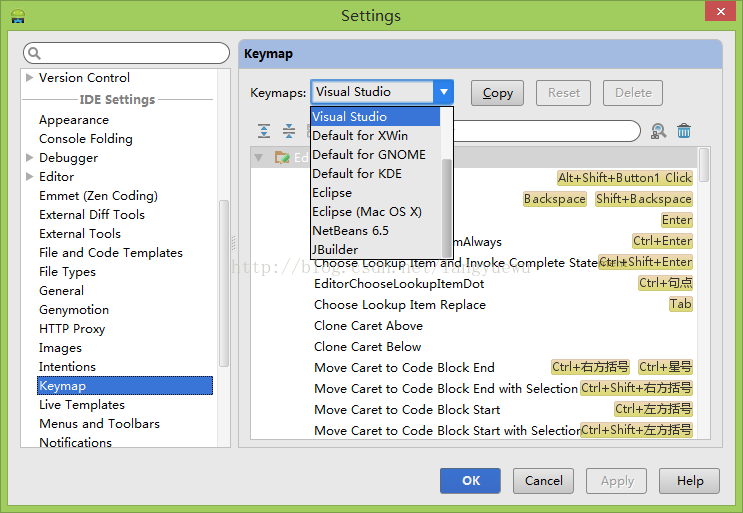The image size is (743, 513).
Task: Pick Default for GNOME keymap
Action: click(368, 154)
